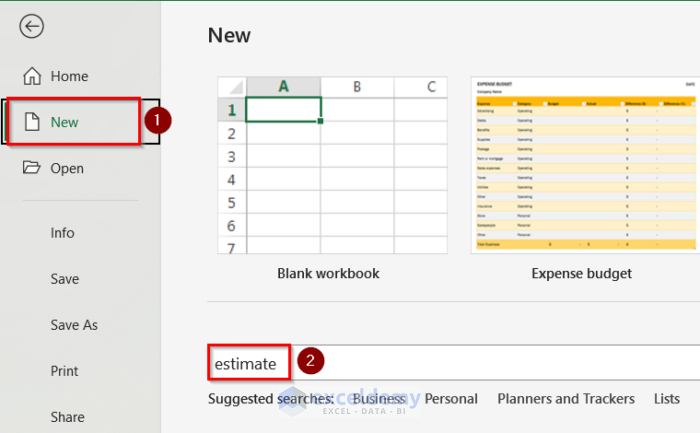The height and width of the screenshot is (433, 700).
Task: Click the Expense budget caption
Action: (582, 273)
